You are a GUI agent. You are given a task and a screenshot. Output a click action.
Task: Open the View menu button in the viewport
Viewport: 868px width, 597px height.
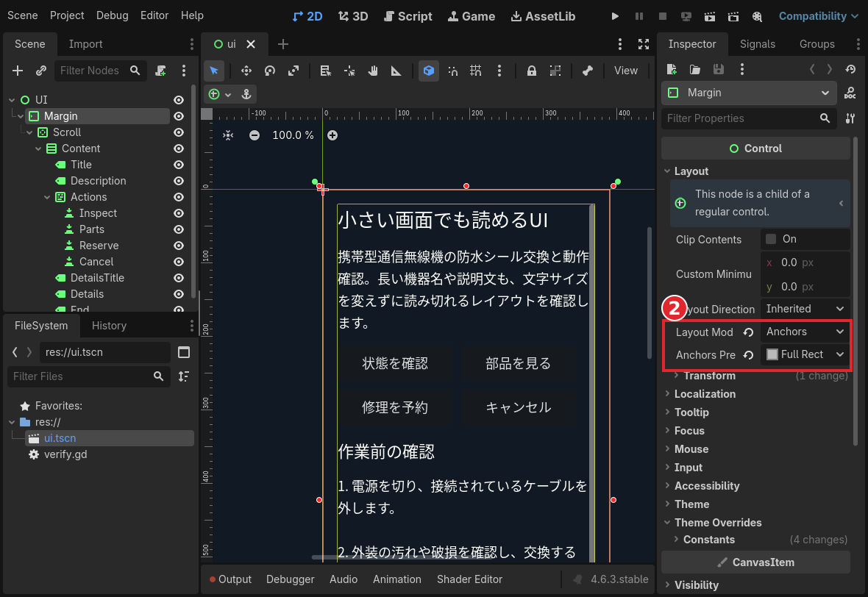(x=625, y=71)
